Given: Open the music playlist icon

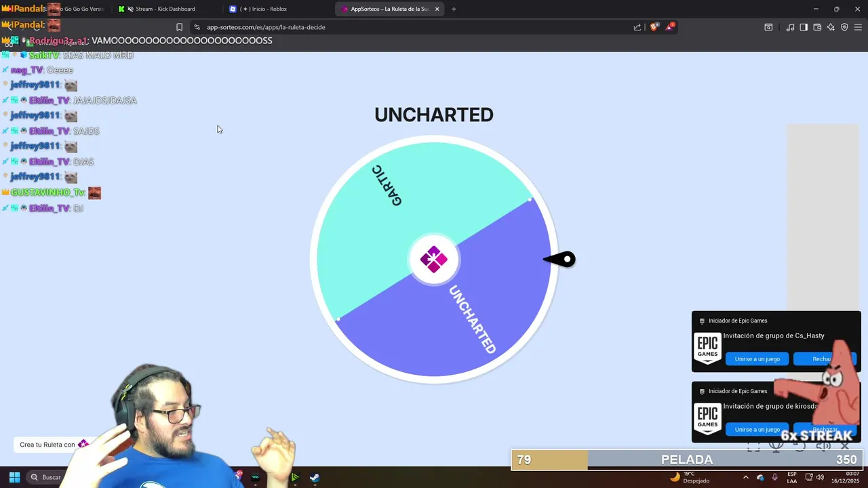Looking at the screenshot, I should 790,27.
